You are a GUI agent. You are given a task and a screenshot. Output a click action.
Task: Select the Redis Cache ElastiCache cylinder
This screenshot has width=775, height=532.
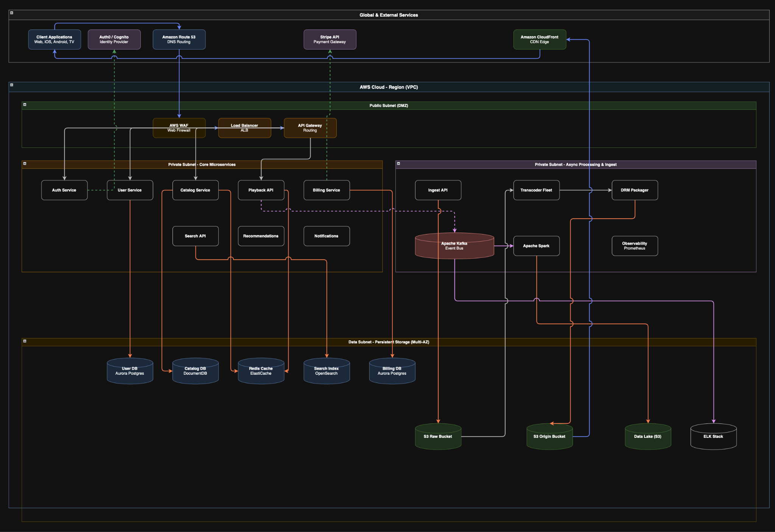(261, 371)
